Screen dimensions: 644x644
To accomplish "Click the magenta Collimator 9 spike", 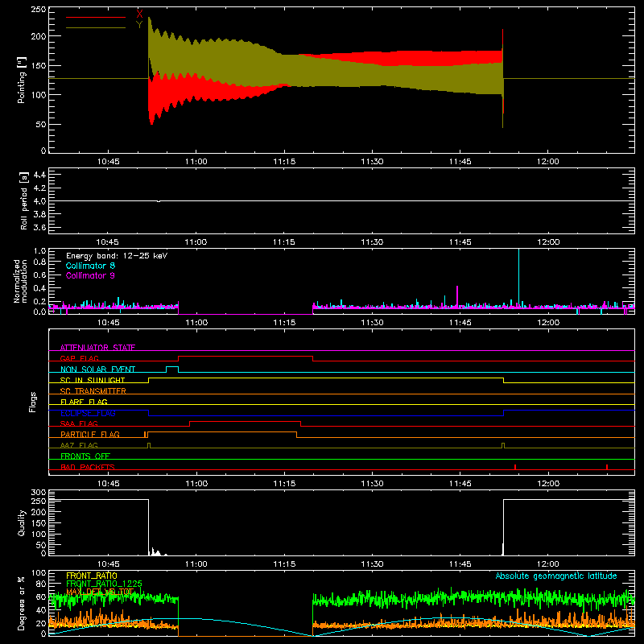I will [457, 295].
